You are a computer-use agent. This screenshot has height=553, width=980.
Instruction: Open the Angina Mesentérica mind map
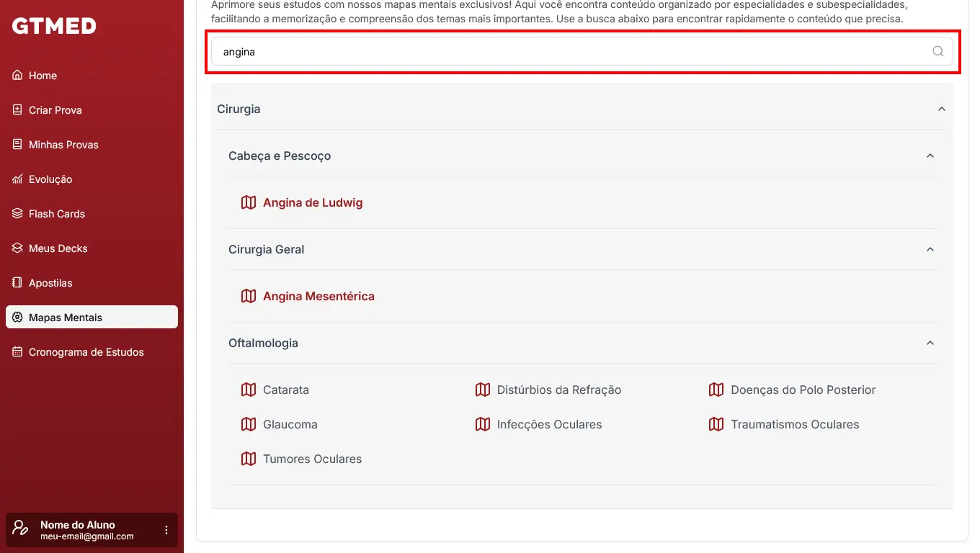coord(318,297)
